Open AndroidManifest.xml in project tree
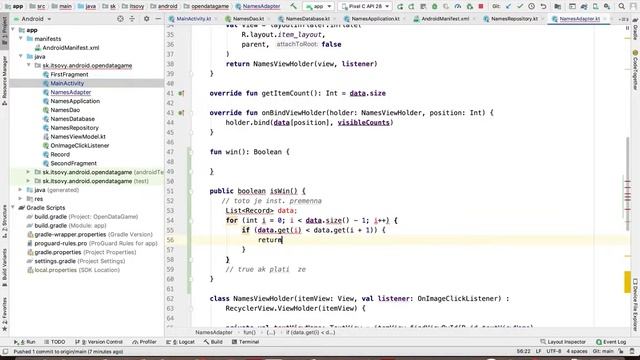The height and width of the screenshot is (360, 640). pos(70,48)
